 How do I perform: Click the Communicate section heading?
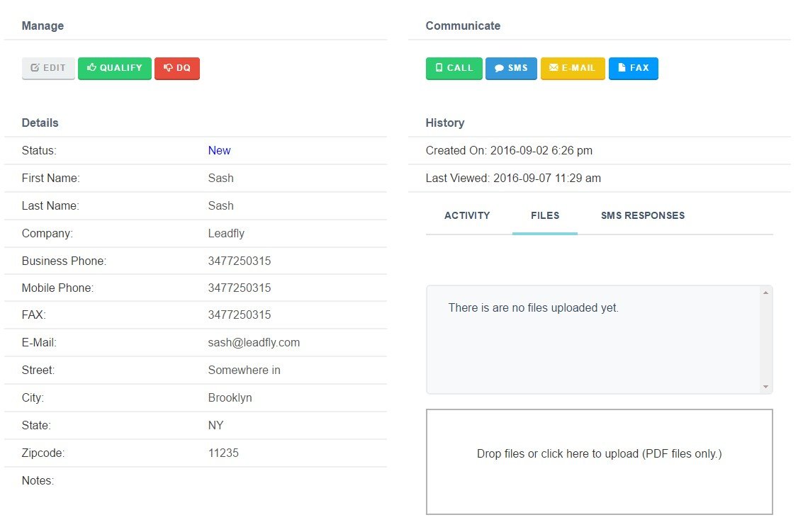463,26
